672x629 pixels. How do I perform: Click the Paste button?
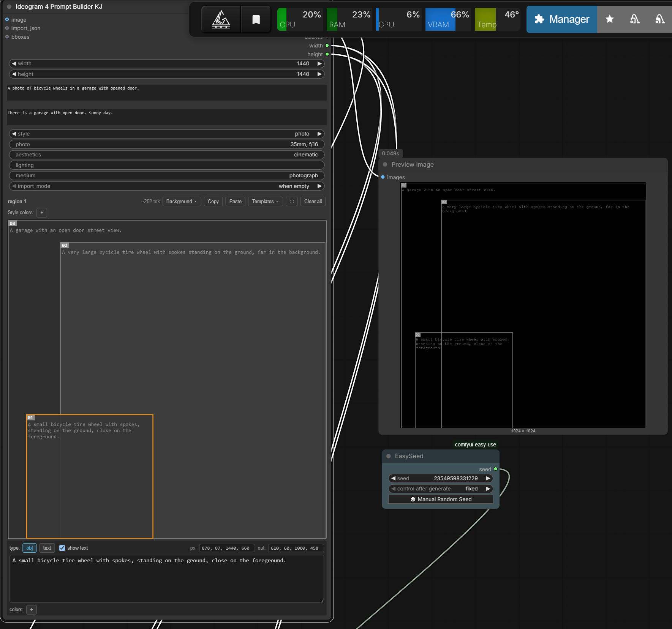click(236, 202)
